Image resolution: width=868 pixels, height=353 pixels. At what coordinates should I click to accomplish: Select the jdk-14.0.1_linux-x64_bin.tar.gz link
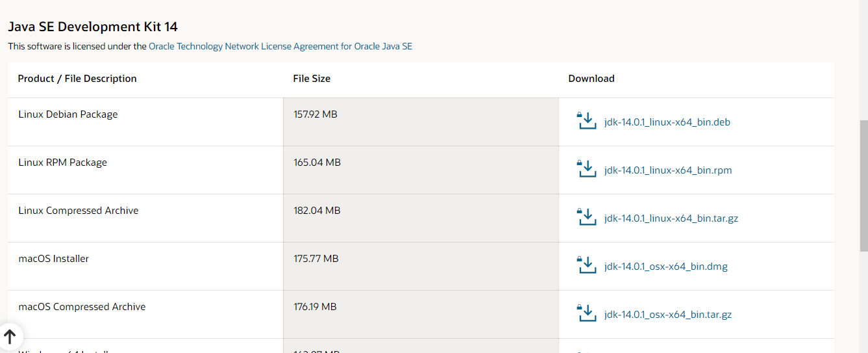(x=671, y=218)
